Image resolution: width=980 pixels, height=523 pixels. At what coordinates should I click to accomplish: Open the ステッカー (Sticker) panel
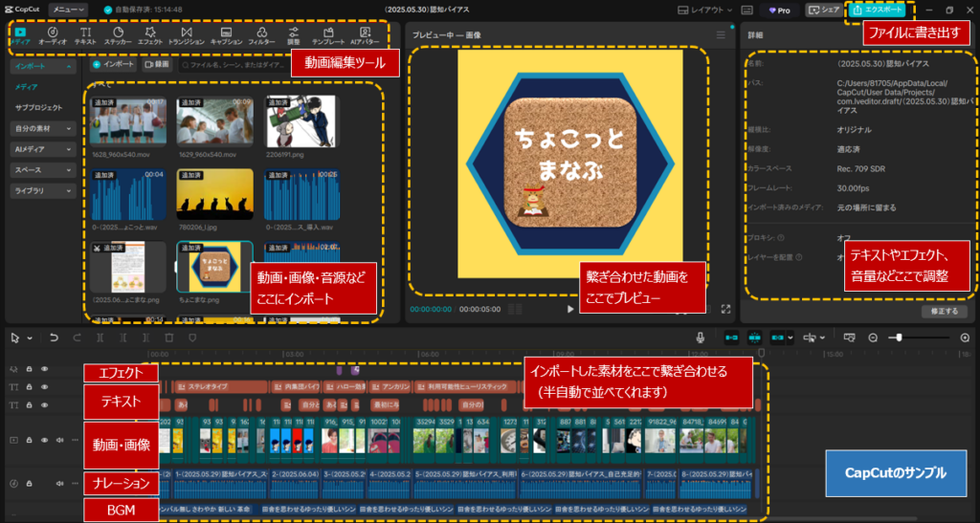coord(118,37)
